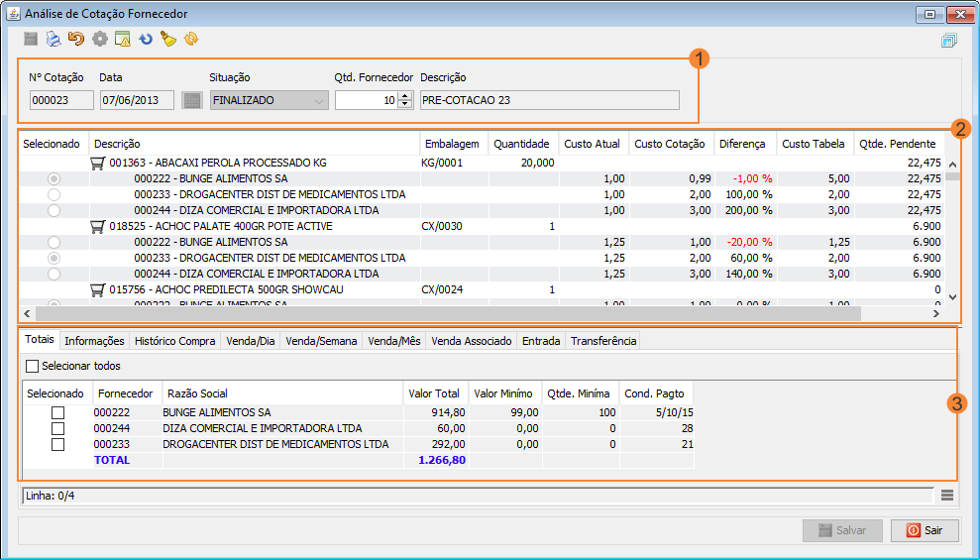This screenshot has height=560, width=980.
Task: Decrease Qtd. Fornecedor with down arrow
Action: click(405, 104)
